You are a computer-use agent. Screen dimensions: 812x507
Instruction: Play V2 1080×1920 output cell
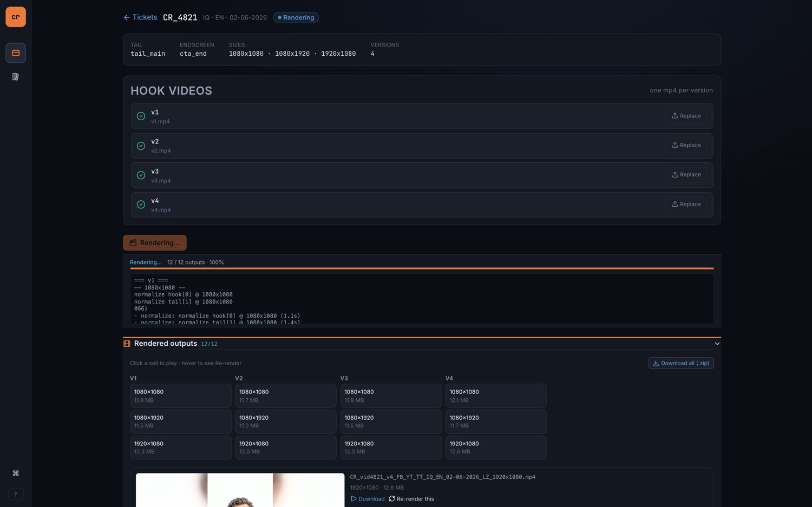pos(286,422)
